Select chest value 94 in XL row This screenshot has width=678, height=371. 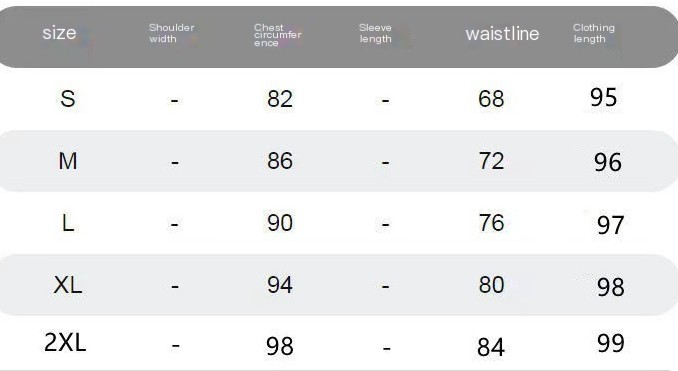280,285
